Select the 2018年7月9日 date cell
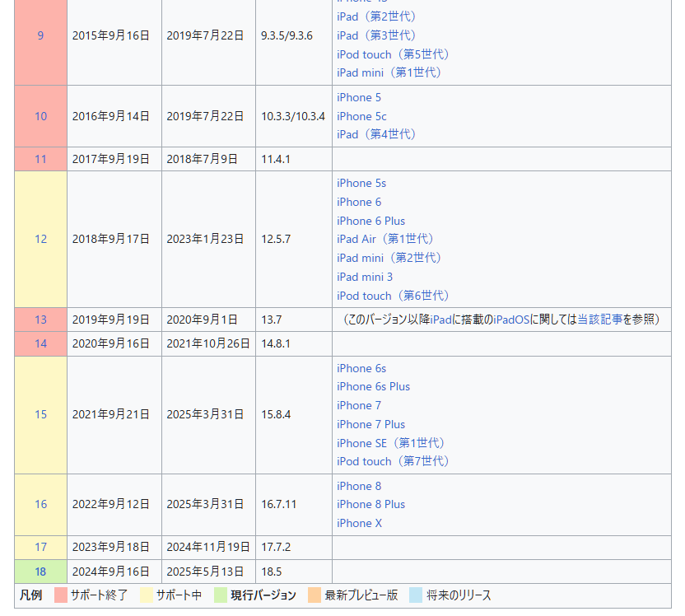The height and width of the screenshot is (616, 685). 208,159
